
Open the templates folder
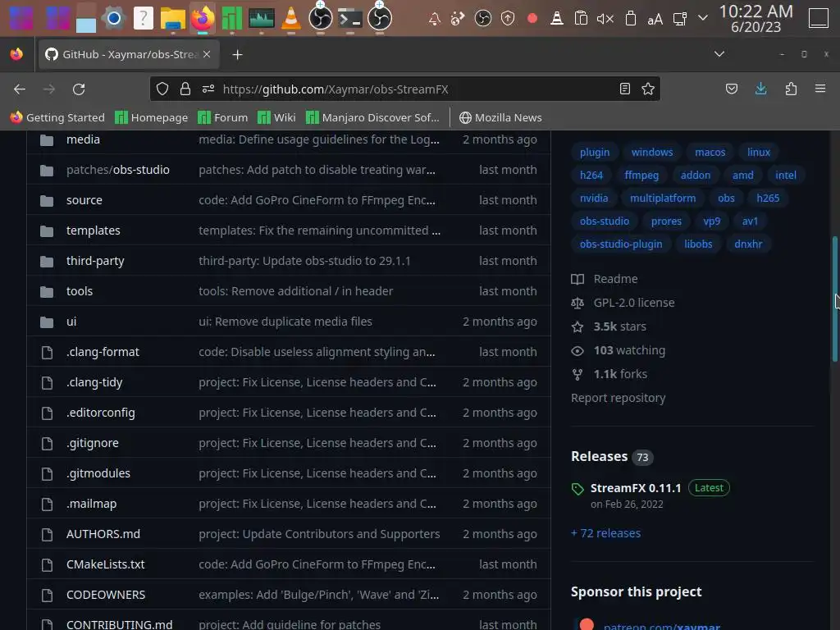pos(94,231)
